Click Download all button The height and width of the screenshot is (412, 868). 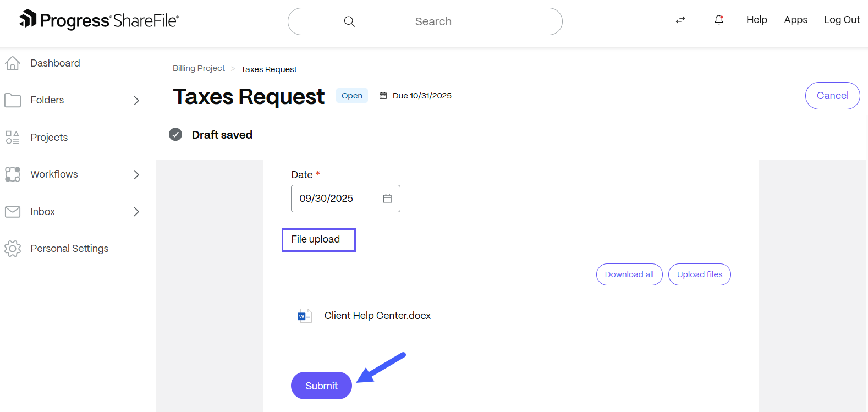point(629,274)
